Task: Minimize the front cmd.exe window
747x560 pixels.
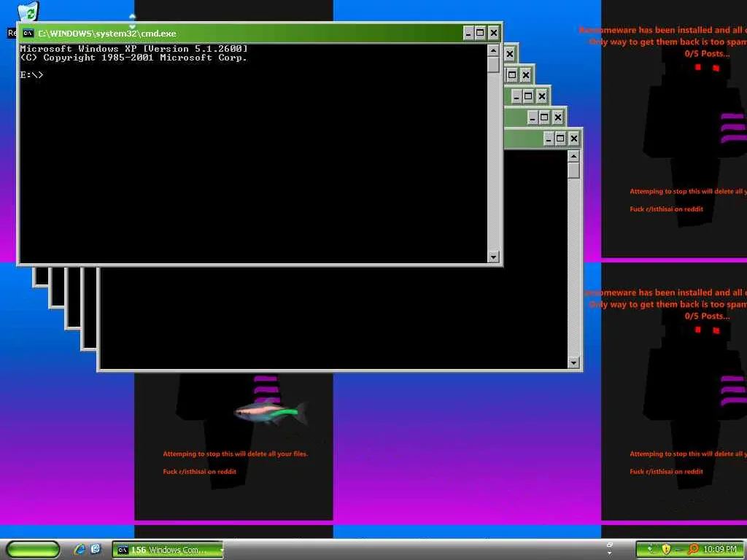Action: click(x=468, y=33)
